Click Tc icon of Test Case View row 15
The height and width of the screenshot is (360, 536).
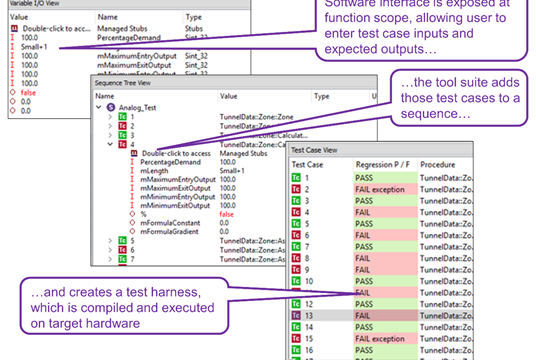coord(296,338)
